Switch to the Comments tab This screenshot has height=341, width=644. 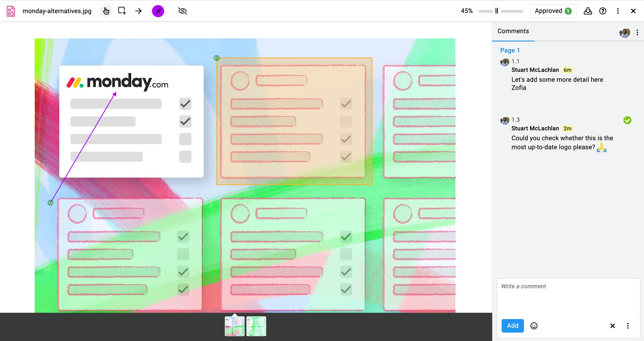513,31
